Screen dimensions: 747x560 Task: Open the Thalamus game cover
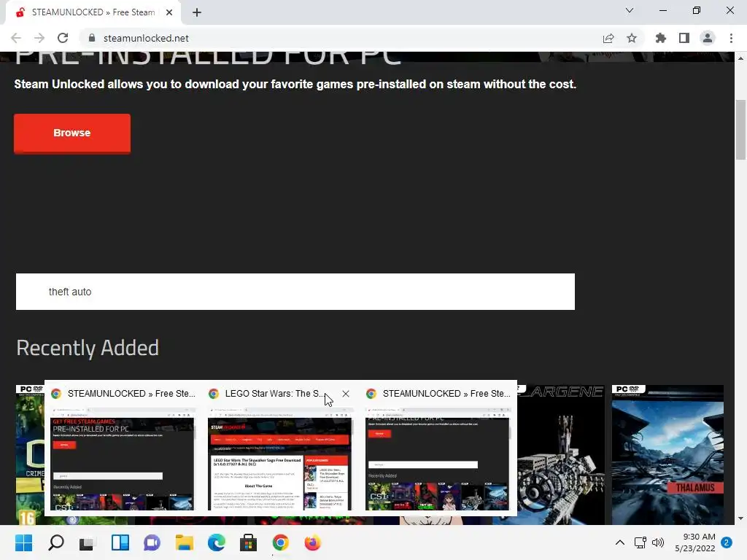pyautogui.click(x=667, y=455)
